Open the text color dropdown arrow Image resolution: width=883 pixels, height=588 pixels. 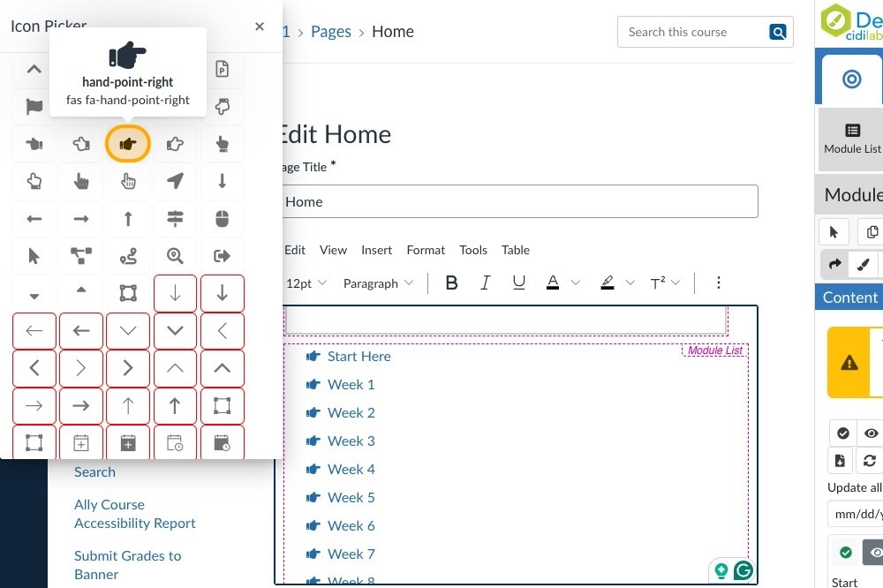coord(576,283)
